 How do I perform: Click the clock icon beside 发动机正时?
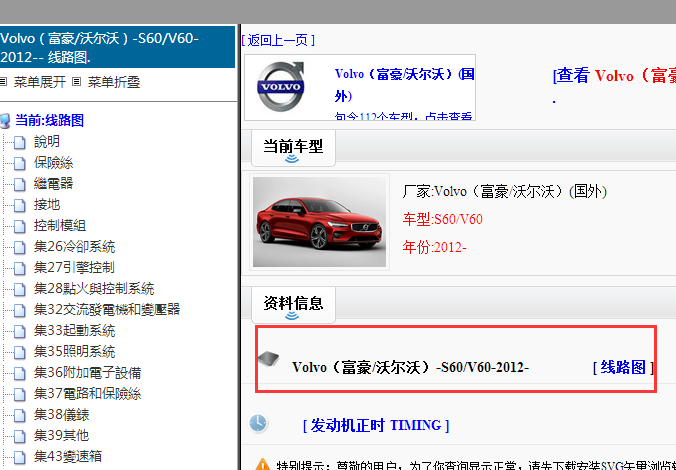(258, 423)
